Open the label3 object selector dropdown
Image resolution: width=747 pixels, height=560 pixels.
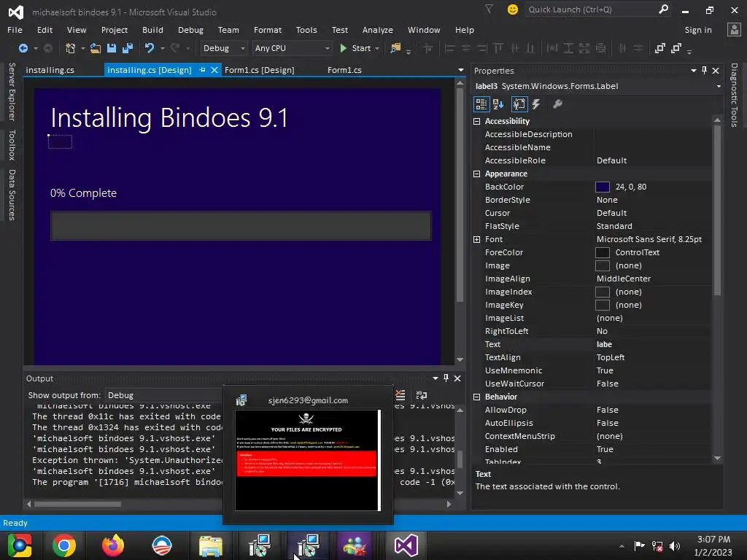719,86
